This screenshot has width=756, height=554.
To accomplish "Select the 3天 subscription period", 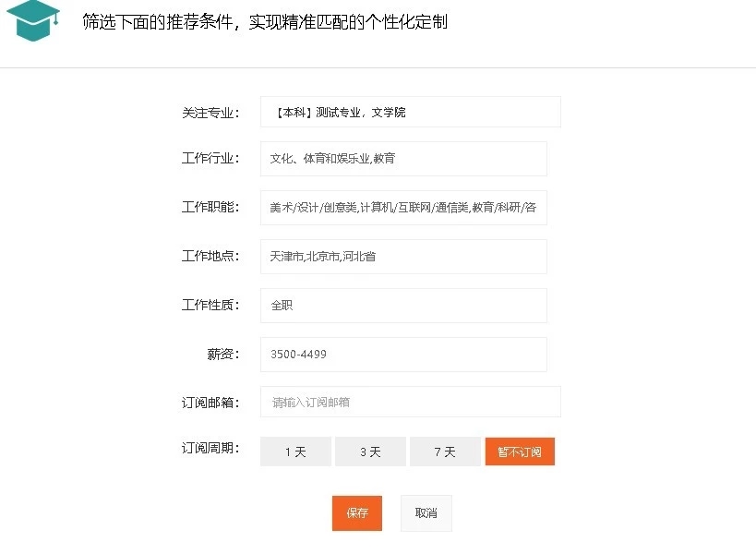I will point(370,452).
